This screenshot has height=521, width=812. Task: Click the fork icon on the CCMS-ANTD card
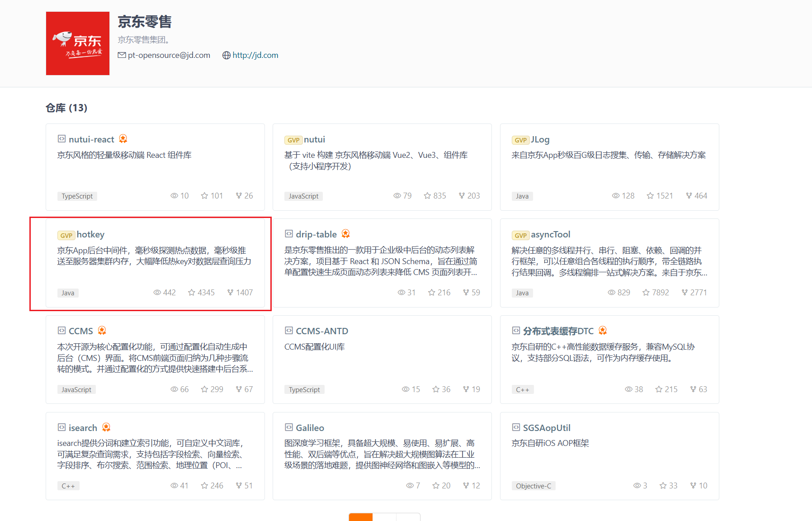tap(466, 389)
